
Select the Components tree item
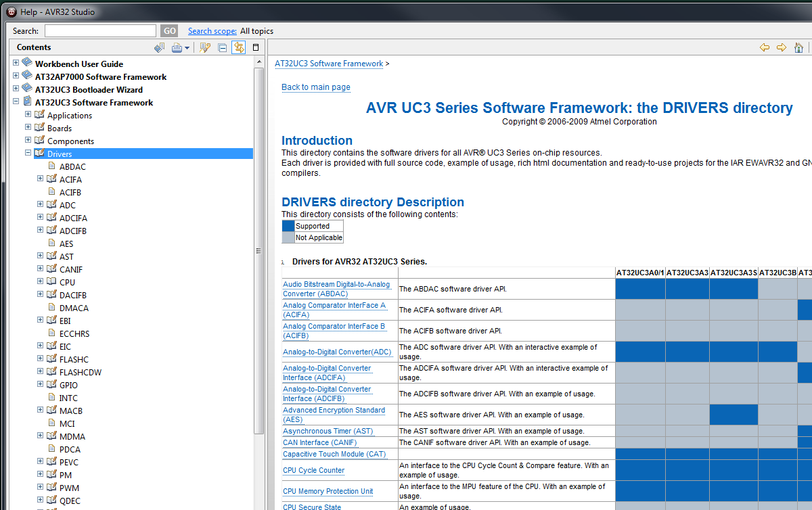click(70, 141)
